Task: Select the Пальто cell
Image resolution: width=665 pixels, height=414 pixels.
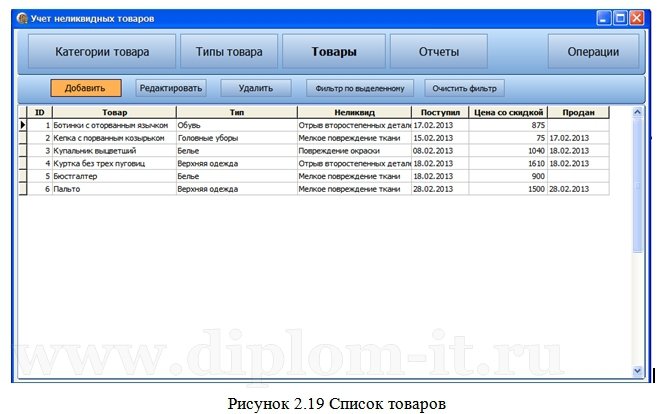Action: 114,189
